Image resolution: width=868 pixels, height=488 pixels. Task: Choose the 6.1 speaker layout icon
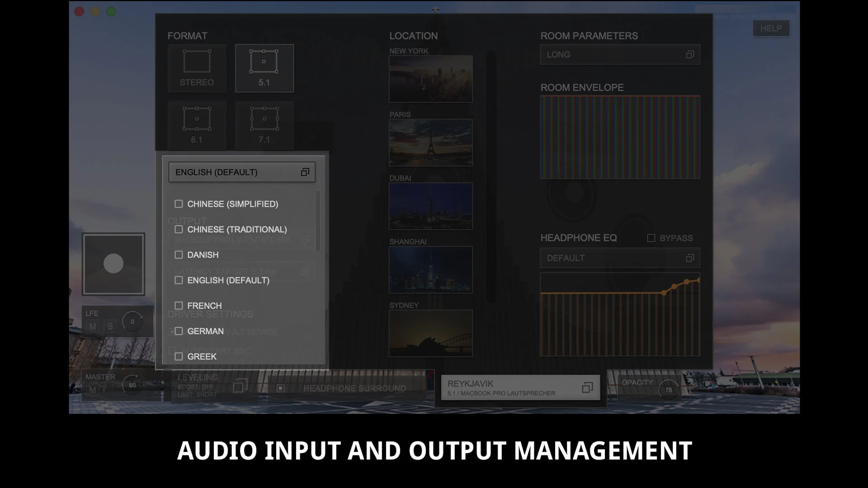197,125
